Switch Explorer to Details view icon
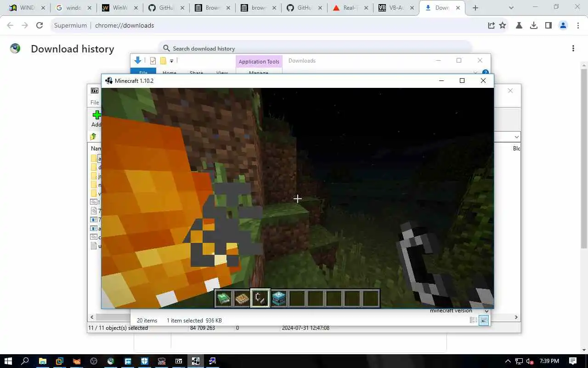 473,320
